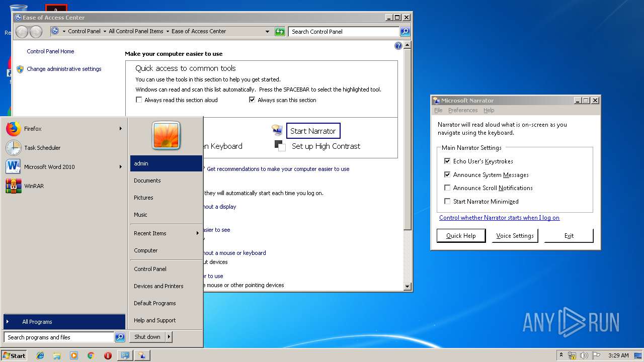Open Control Panel from Start menu
The width and height of the screenshot is (644, 362).
(x=166, y=269)
